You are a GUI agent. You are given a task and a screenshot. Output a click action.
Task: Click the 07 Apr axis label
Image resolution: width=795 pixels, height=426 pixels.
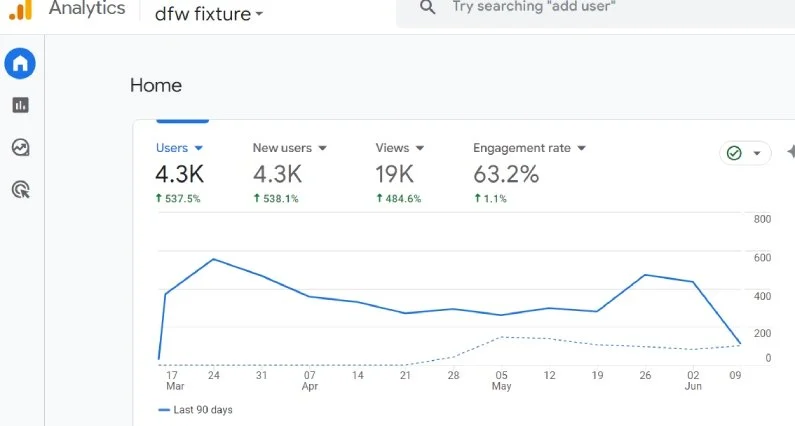click(x=309, y=380)
